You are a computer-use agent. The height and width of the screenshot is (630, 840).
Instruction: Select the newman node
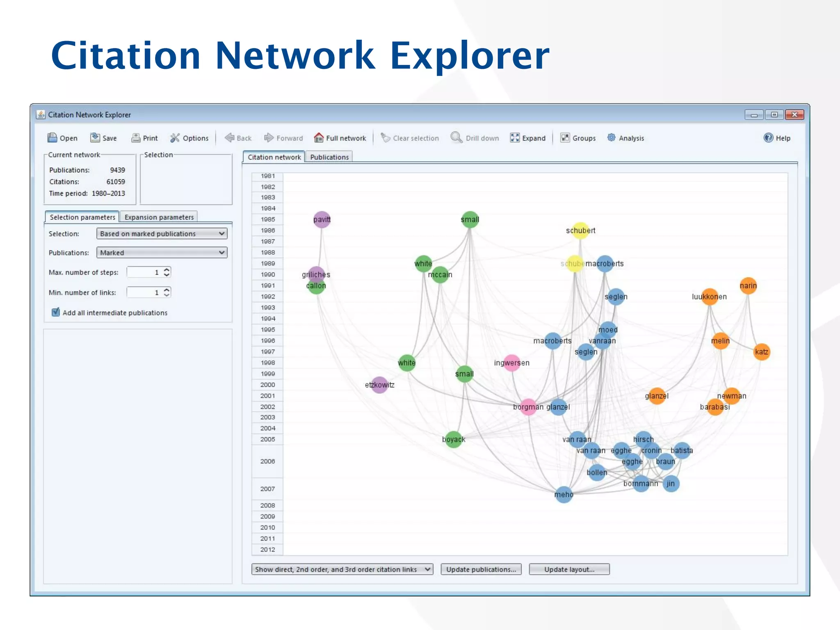pyautogui.click(x=732, y=396)
